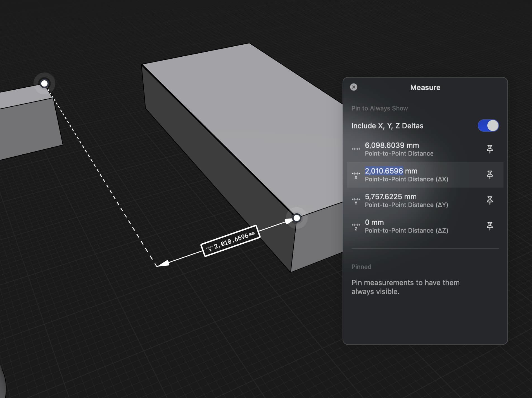Click the 2,010.6596 mm label in viewport
Image resolution: width=532 pixels, height=398 pixels.
tap(231, 241)
